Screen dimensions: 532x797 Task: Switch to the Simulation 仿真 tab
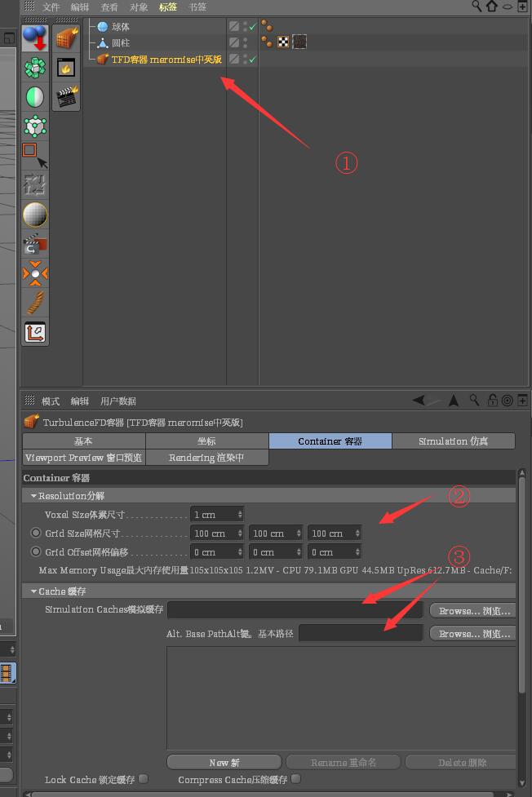(453, 441)
